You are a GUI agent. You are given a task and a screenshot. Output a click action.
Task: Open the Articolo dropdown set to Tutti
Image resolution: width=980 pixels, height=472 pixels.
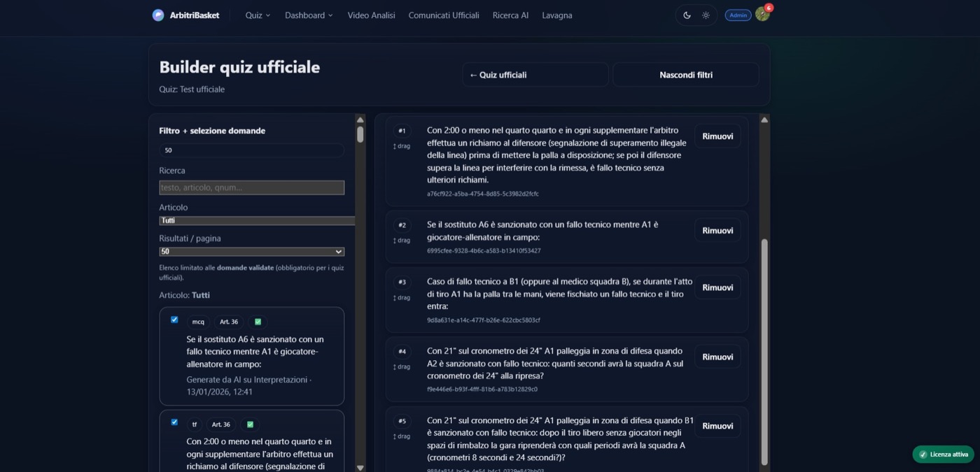[x=257, y=220]
